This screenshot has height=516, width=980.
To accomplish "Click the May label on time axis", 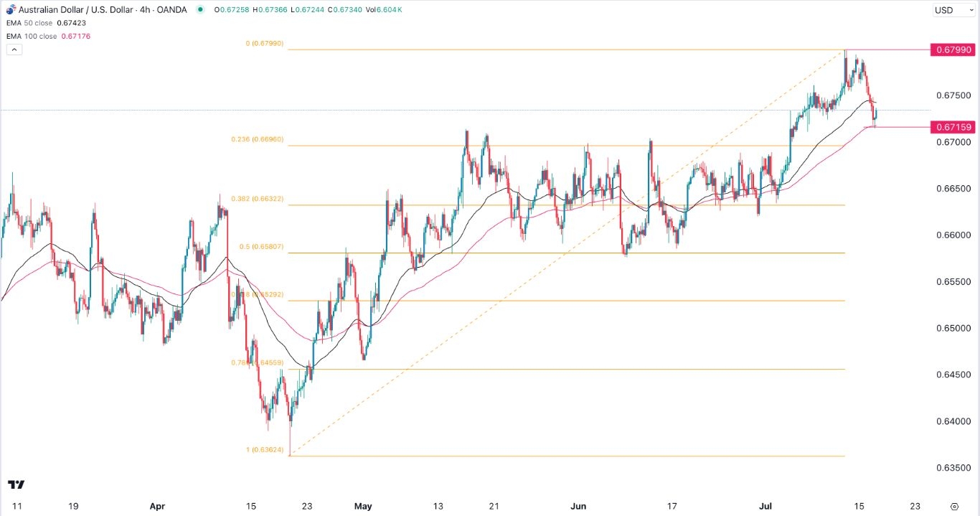I will point(364,505).
